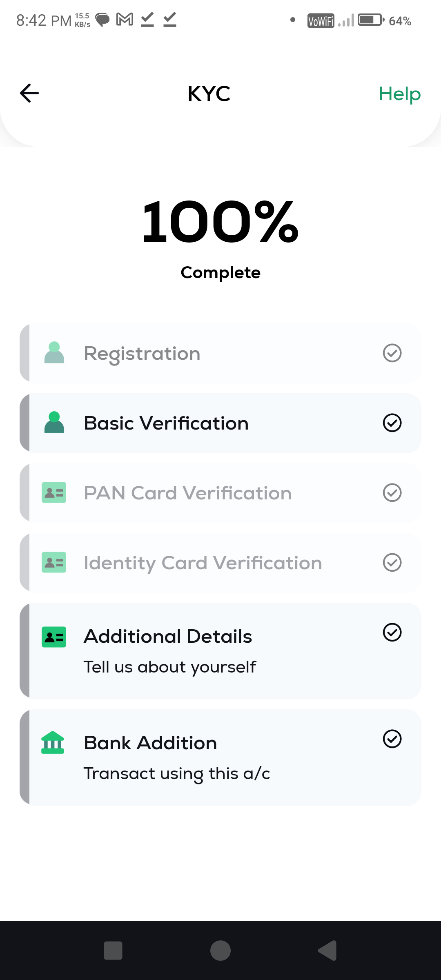Click the Basic Verification checkmark circle

[x=392, y=423]
